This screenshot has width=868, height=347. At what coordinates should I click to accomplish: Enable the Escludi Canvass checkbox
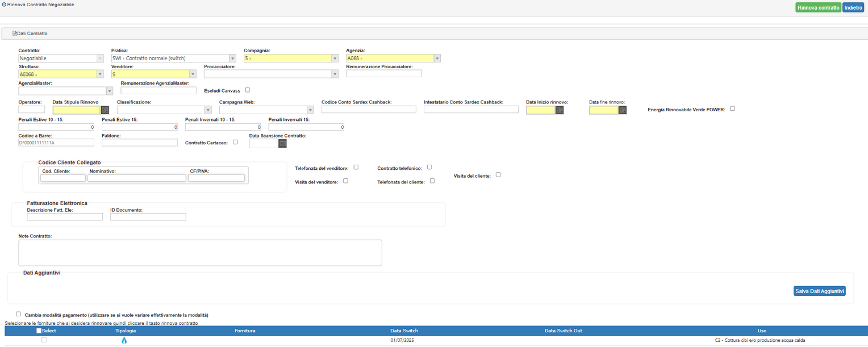pyautogui.click(x=248, y=90)
